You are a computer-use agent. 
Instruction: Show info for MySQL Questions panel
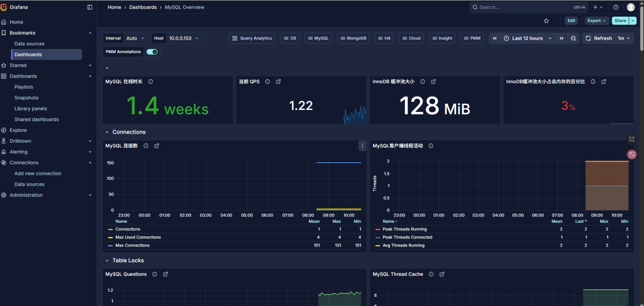pyautogui.click(x=155, y=274)
